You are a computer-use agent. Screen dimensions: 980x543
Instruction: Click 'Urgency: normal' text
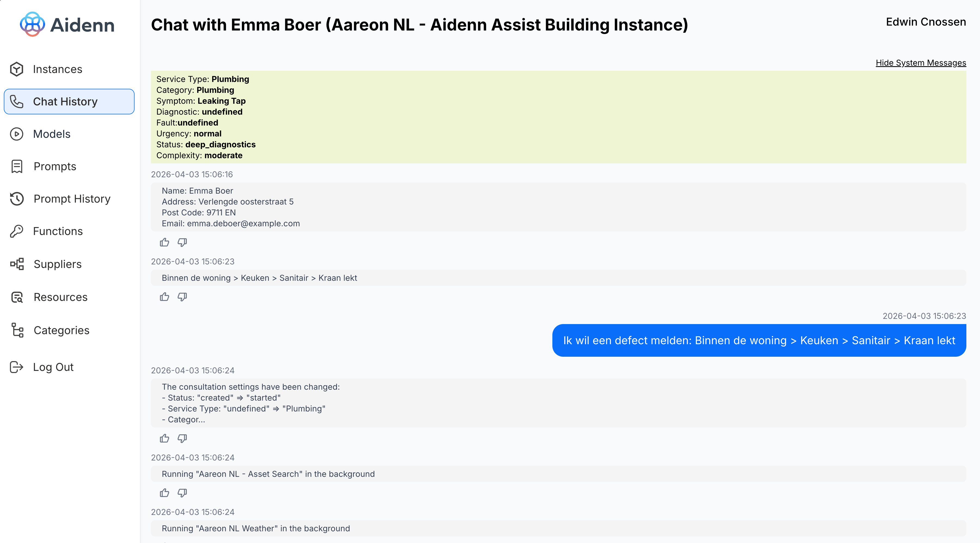189,133
